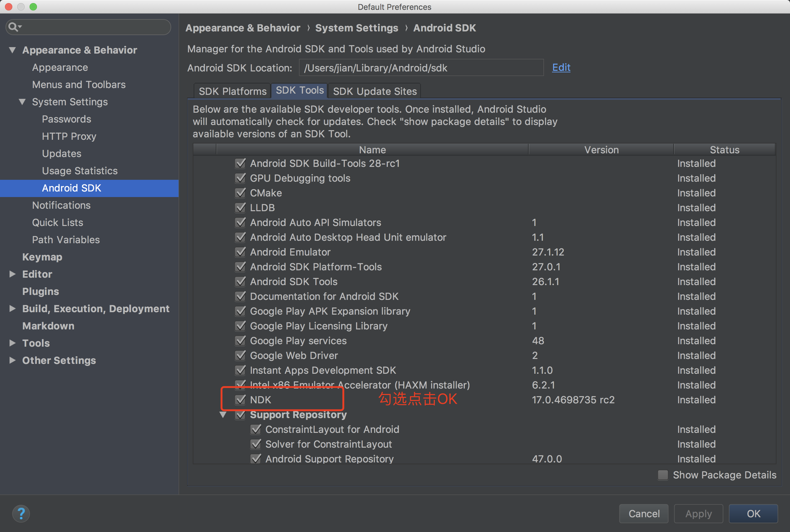Click the Status column header
This screenshot has height=532, width=790.
[724, 149]
